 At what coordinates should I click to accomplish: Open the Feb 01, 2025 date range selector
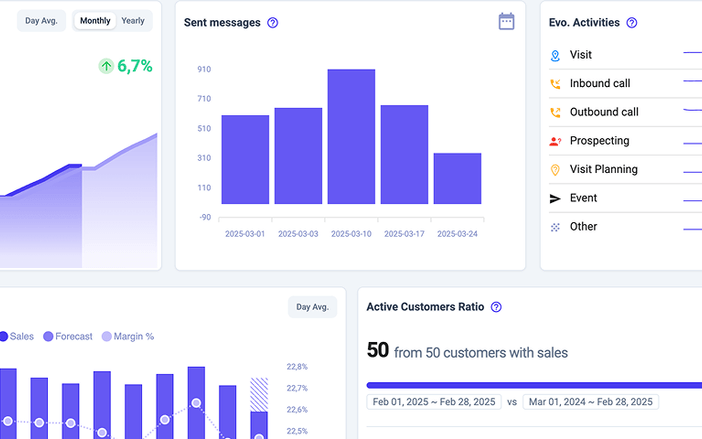(x=434, y=402)
